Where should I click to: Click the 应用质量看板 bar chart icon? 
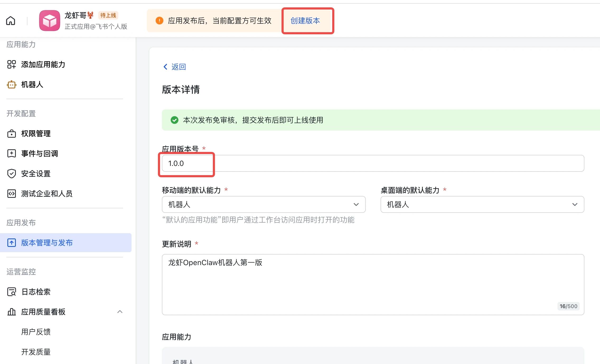pos(11,312)
